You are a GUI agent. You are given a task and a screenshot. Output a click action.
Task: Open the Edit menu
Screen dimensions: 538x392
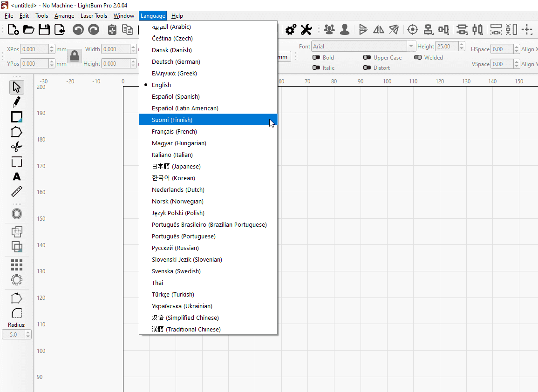pyautogui.click(x=24, y=16)
